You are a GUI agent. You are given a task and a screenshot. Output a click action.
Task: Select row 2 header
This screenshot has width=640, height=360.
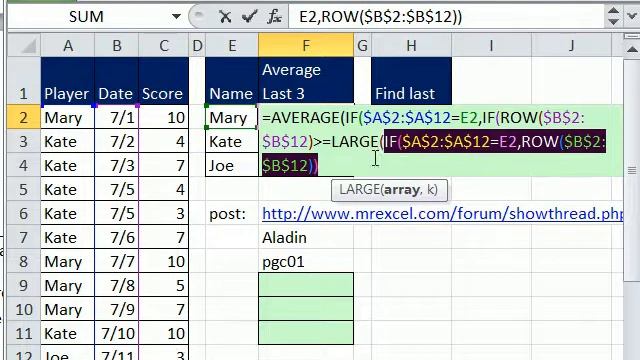pos(24,118)
